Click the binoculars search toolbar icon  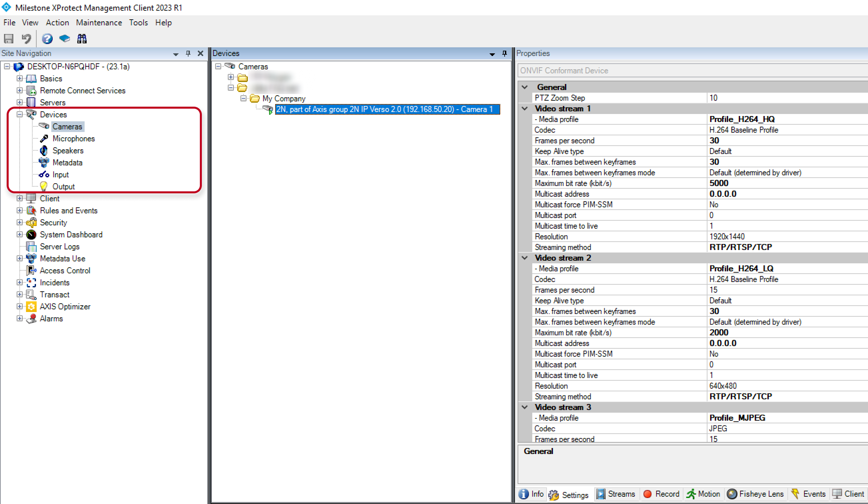82,39
